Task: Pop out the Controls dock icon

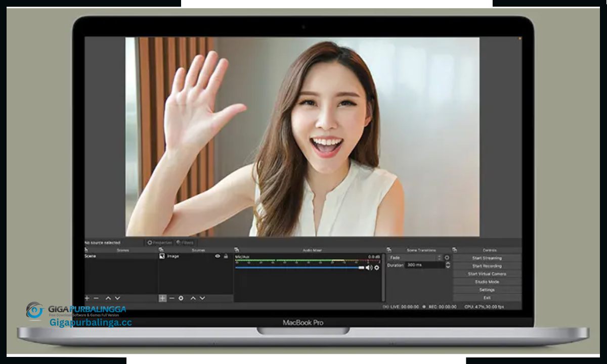Action: point(455,250)
